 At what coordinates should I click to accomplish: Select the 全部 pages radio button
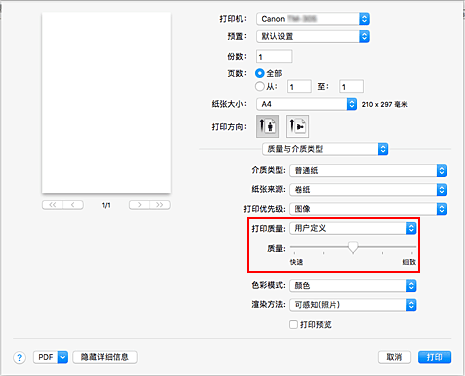[x=259, y=73]
